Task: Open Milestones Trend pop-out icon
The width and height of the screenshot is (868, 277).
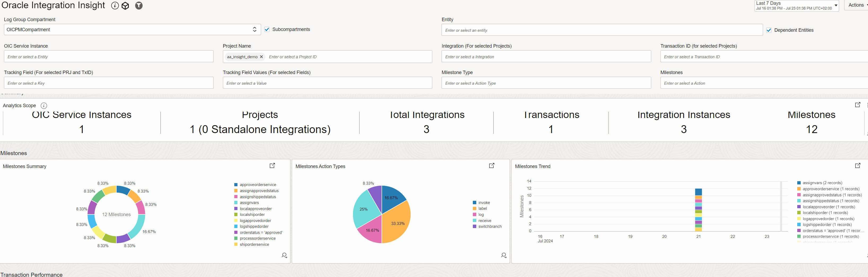Action: click(x=858, y=165)
